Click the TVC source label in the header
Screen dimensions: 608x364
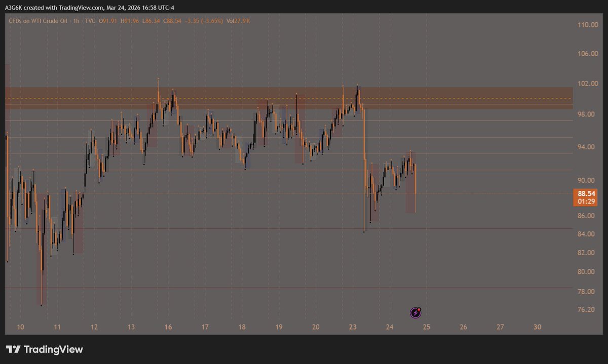click(89, 20)
